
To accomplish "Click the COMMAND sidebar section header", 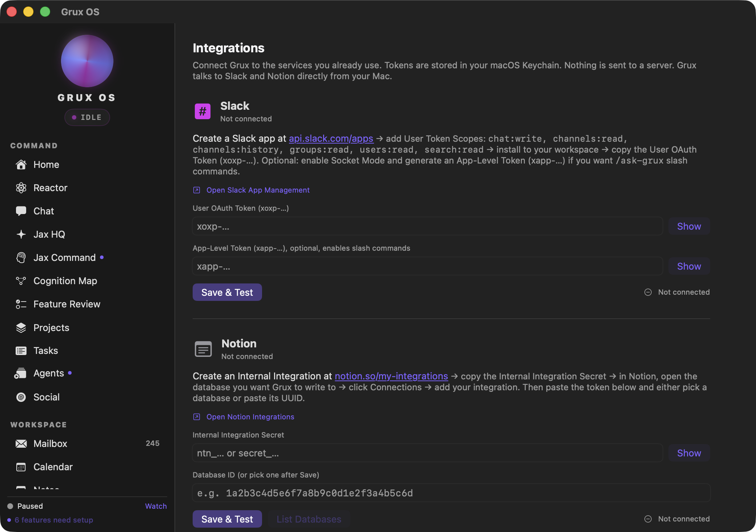I will point(34,146).
